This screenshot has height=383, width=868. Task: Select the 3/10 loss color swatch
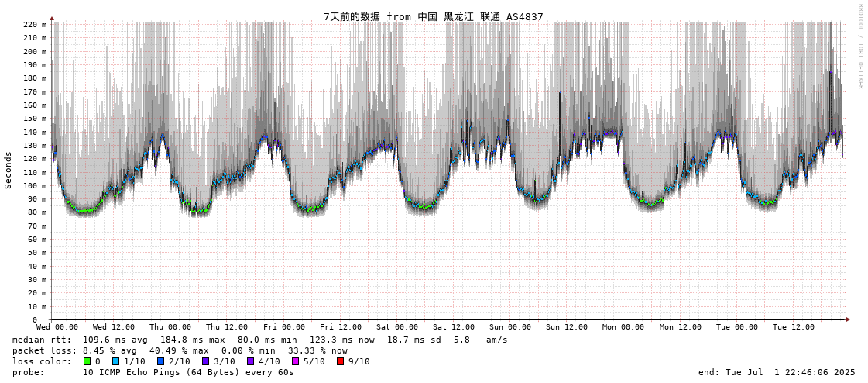205,361
